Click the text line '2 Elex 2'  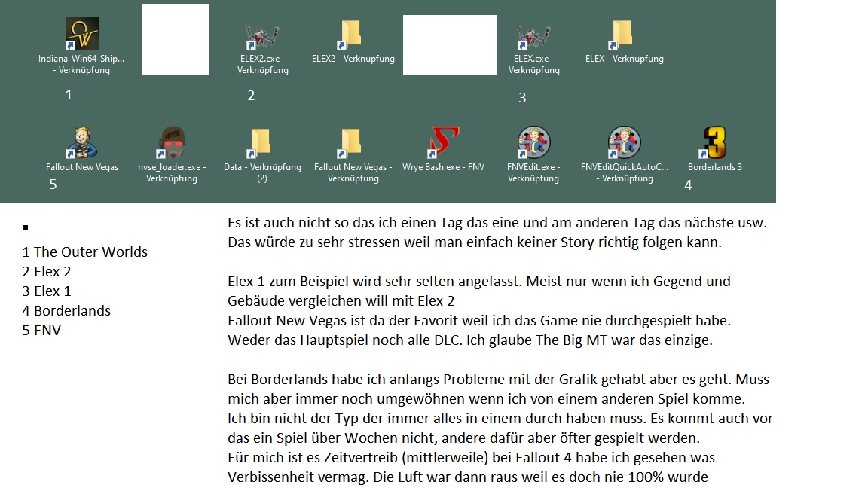(x=46, y=272)
